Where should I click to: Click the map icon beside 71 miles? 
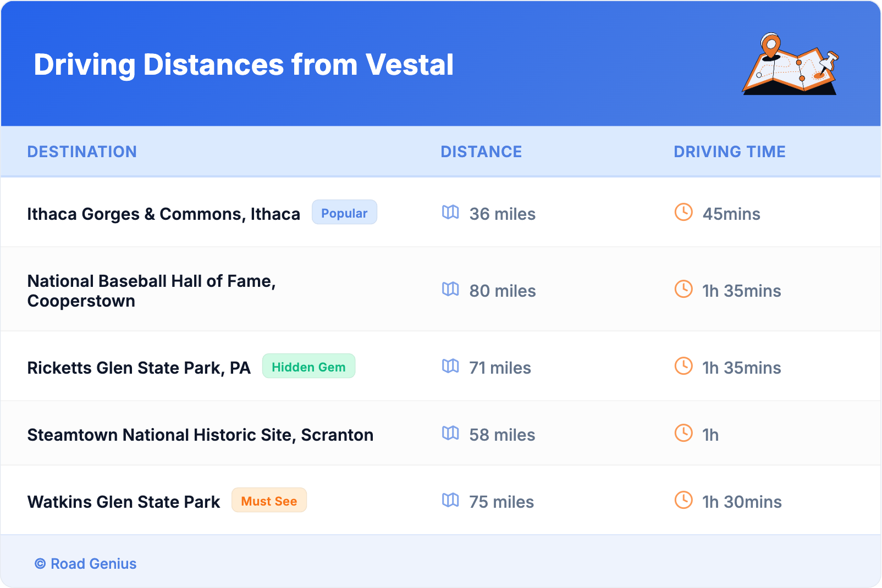point(450,366)
